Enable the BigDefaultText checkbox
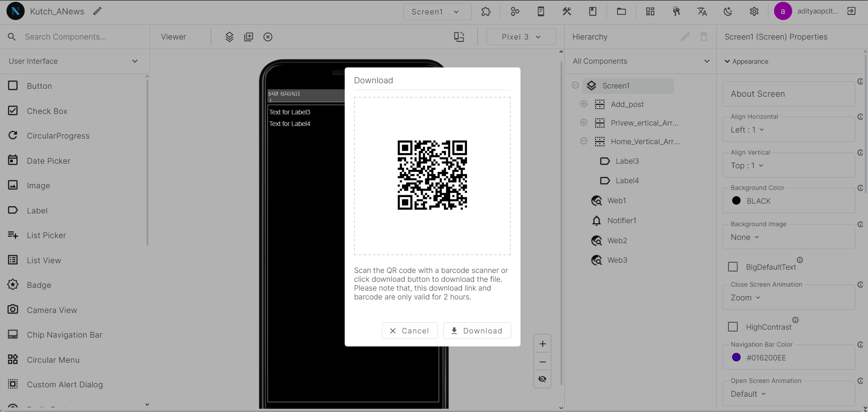This screenshot has height=412, width=868. [733, 267]
